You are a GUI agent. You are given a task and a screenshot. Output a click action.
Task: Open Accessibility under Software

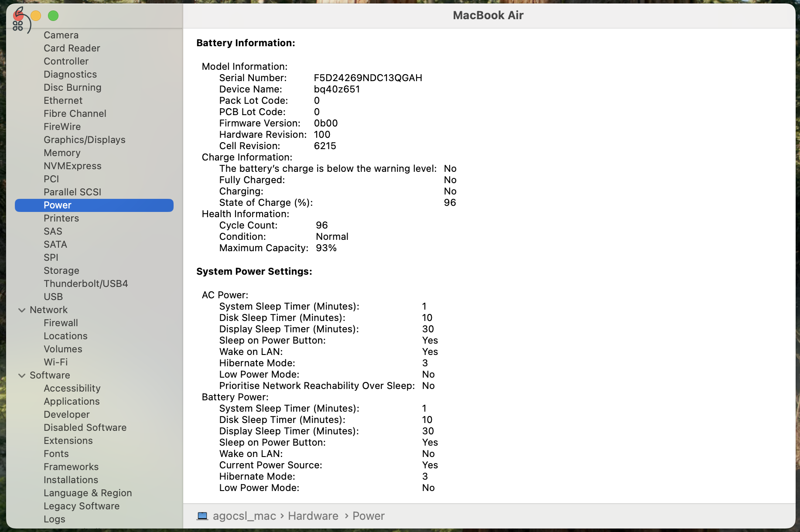tap(72, 388)
